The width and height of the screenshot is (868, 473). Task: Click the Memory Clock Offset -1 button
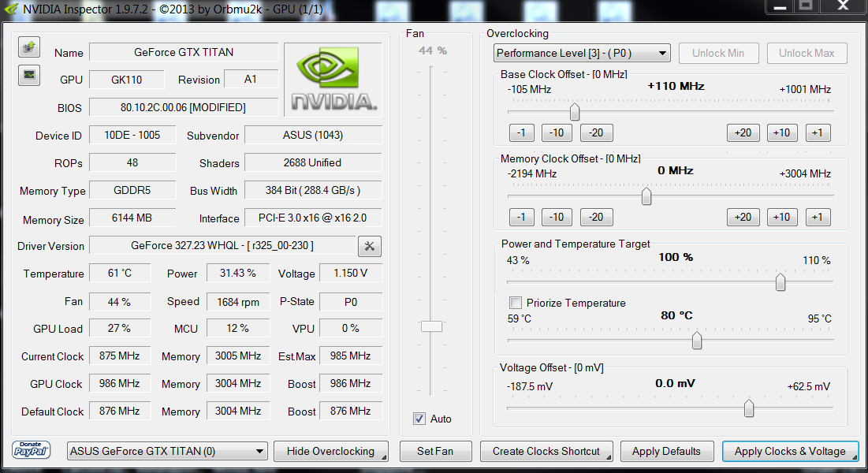click(521, 217)
